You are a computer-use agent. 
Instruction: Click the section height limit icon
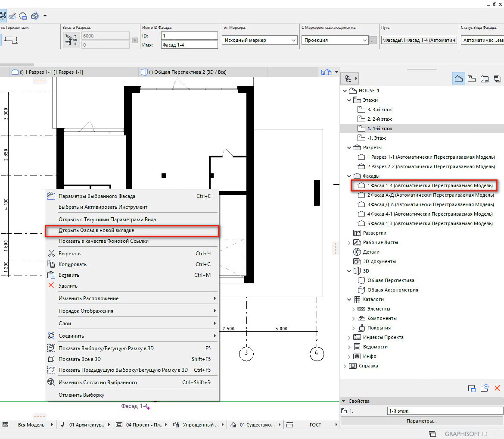tap(70, 40)
